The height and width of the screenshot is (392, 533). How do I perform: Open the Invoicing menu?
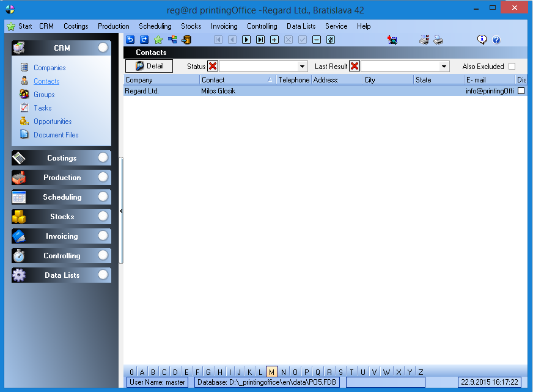(224, 26)
